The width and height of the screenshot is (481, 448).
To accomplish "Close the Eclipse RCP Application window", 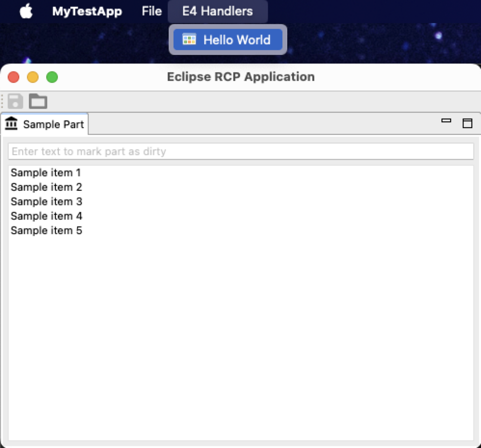I will 13,77.
